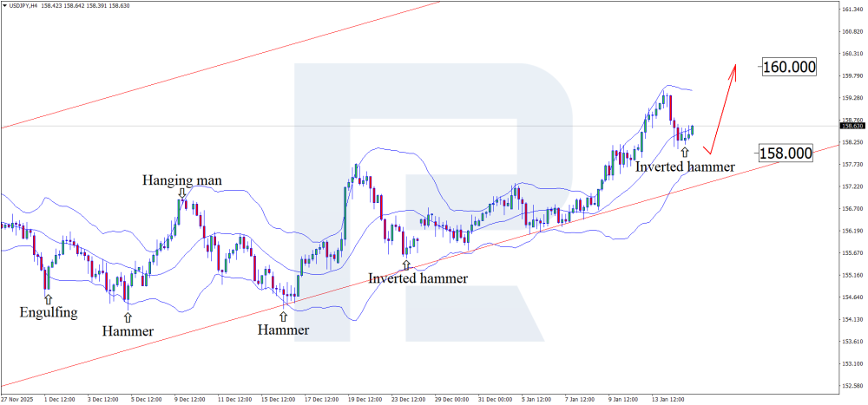The width and height of the screenshot is (868, 405).
Task: Click the up arrow above Engulfing label
Action: [48, 299]
